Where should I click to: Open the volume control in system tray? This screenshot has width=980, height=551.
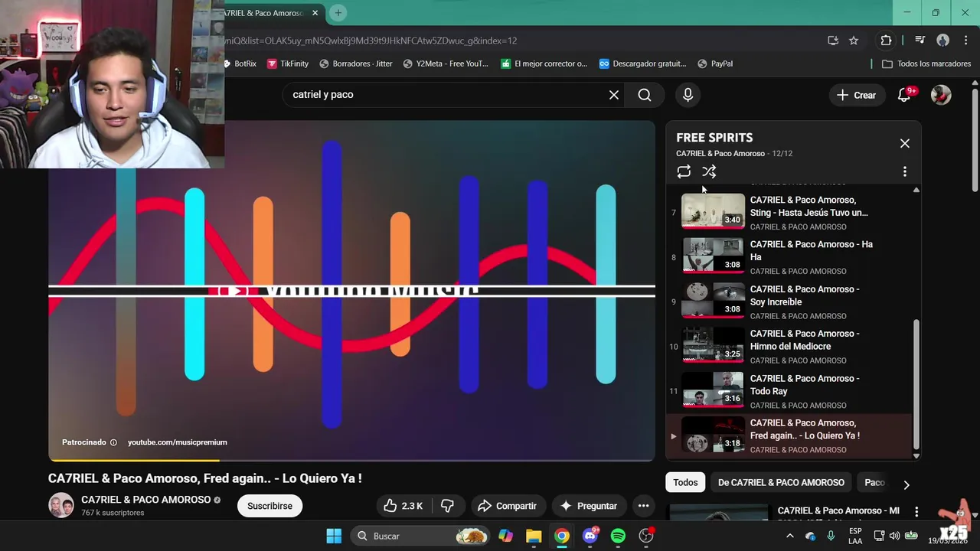pyautogui.click(x=895, y=536)
